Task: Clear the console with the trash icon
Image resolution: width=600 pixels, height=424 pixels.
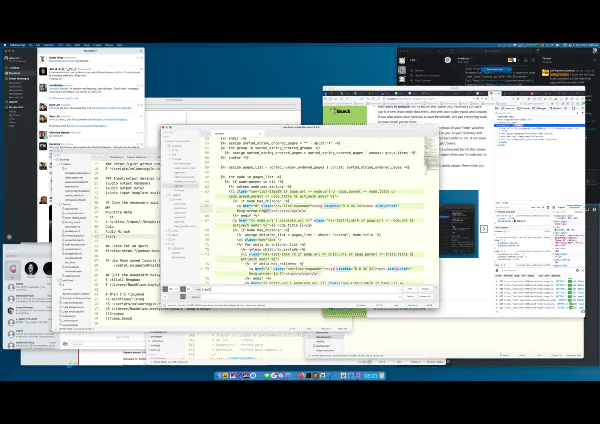Action: pyautogui.click(x=497, y=270)
